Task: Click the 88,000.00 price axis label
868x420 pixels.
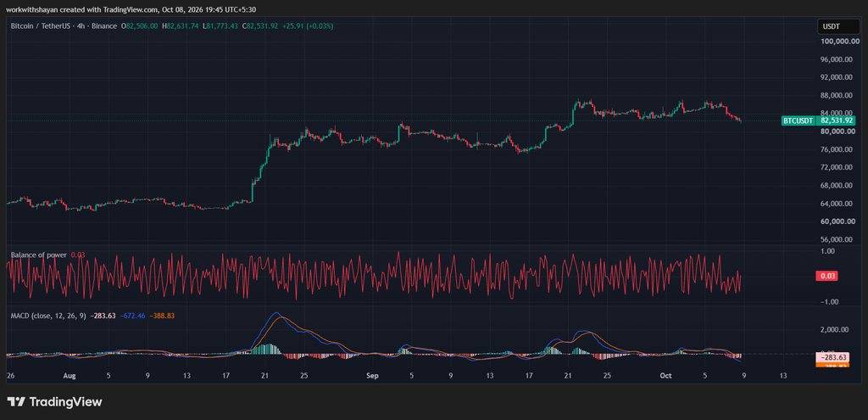Action: pyautogui.click(x=838, y=95)
